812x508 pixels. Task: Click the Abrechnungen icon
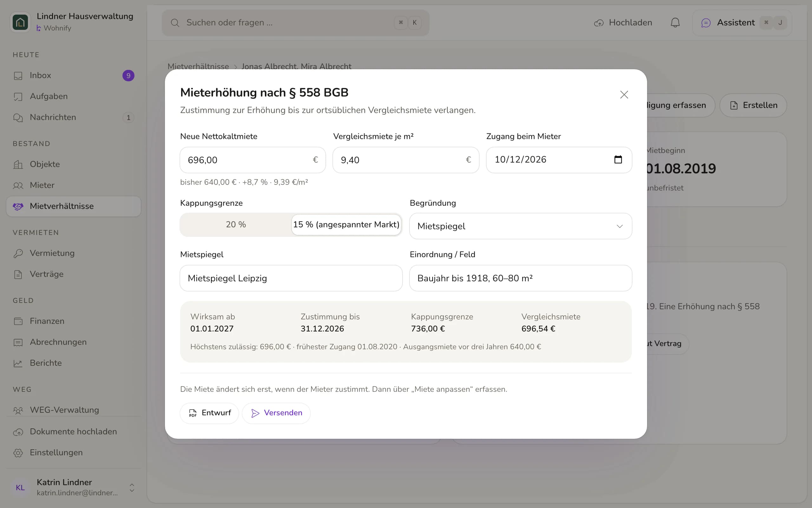(x=18, y=342)
